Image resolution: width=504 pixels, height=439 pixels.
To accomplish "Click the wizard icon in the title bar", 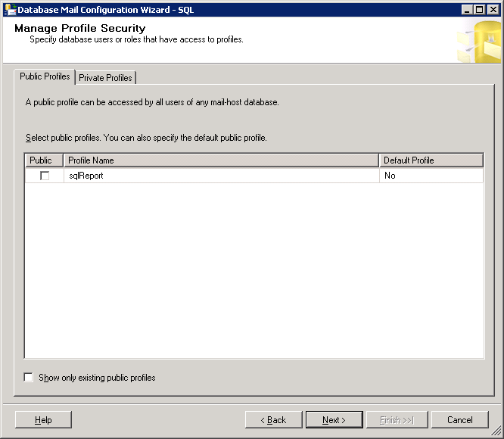I will tap(9, 9).
